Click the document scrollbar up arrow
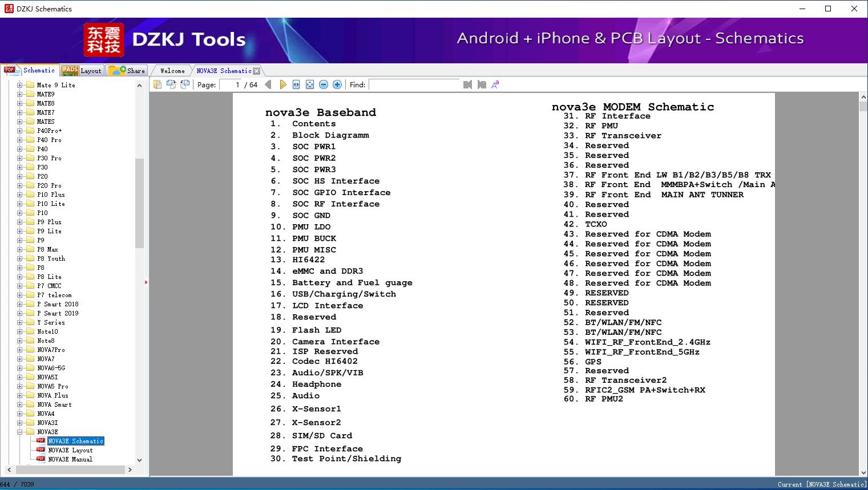 [x=863, y=98]
